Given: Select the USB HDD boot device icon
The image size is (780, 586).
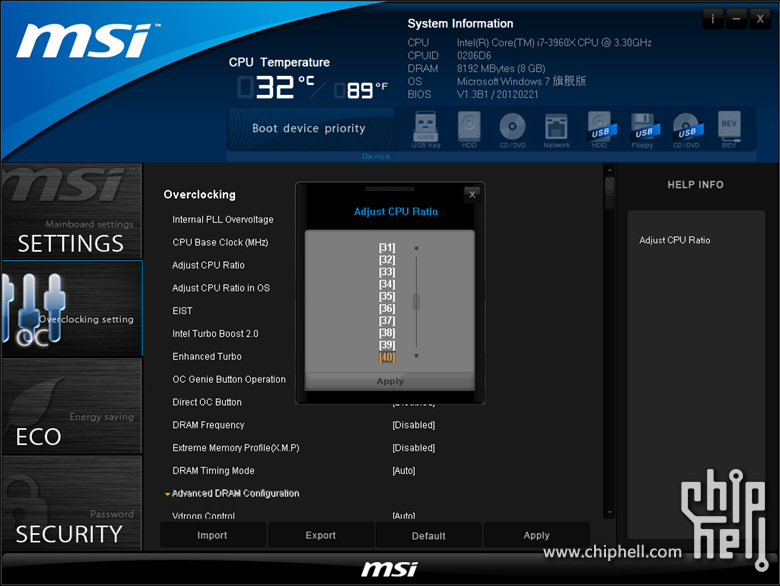Looking at the screenshot, I should tap(600, 129).
